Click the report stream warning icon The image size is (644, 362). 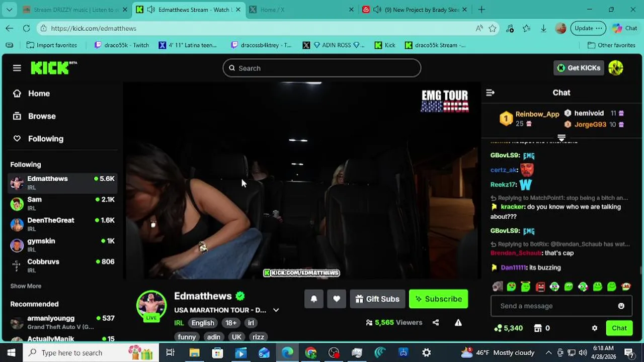(x=458, y=323)
